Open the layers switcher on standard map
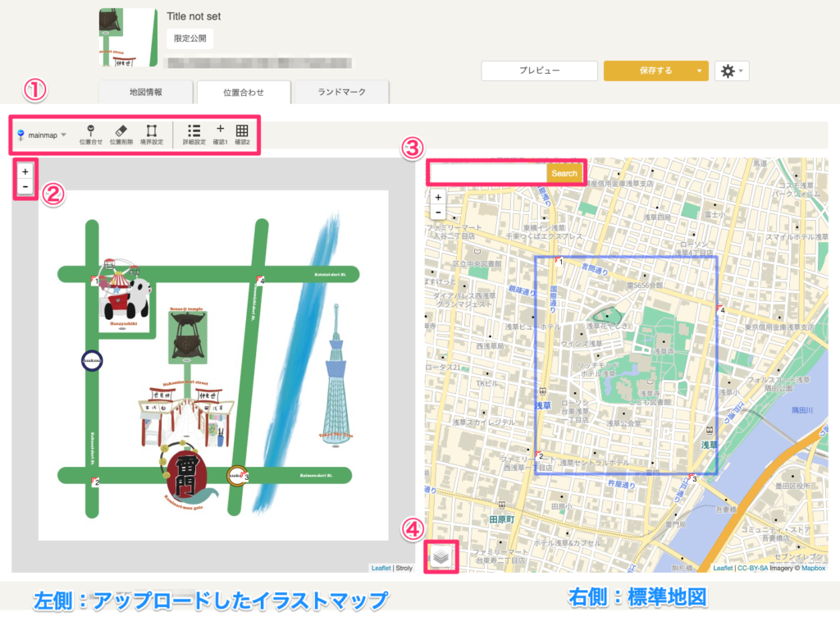The width and height of the screenshot is (840, 617). tap(441, 557)
